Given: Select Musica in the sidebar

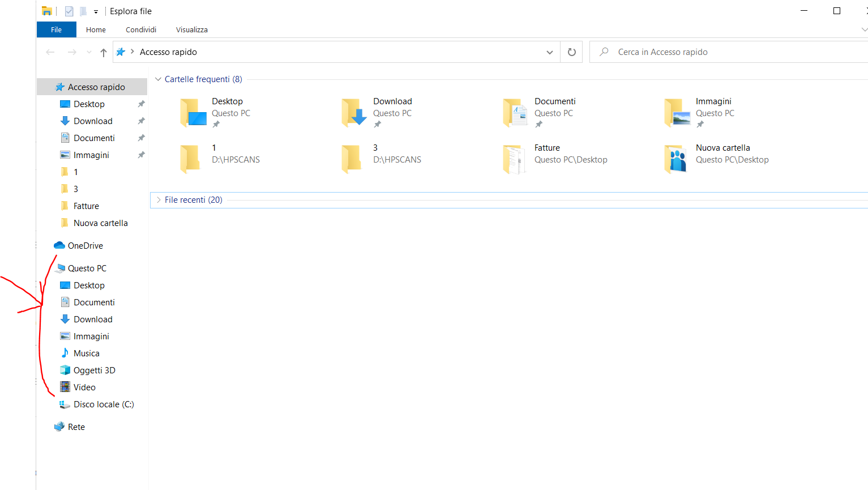Looking at the screenshot, I should [85, 353].
